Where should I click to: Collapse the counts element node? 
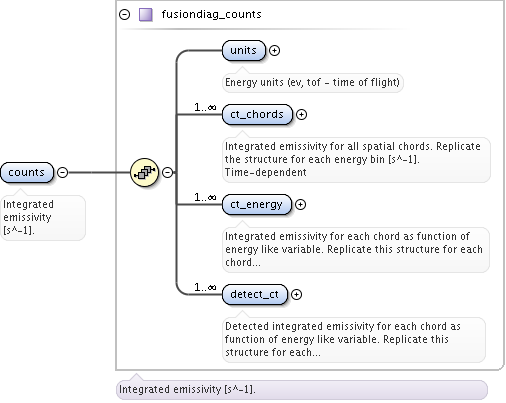(62, 172)
